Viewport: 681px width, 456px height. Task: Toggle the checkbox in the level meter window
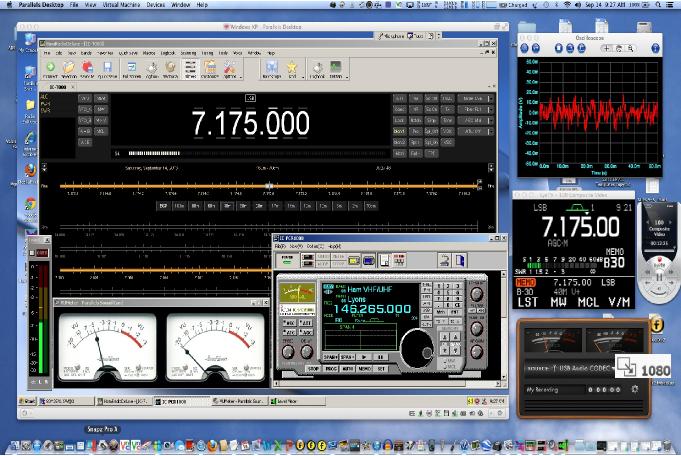click(32, 253)
